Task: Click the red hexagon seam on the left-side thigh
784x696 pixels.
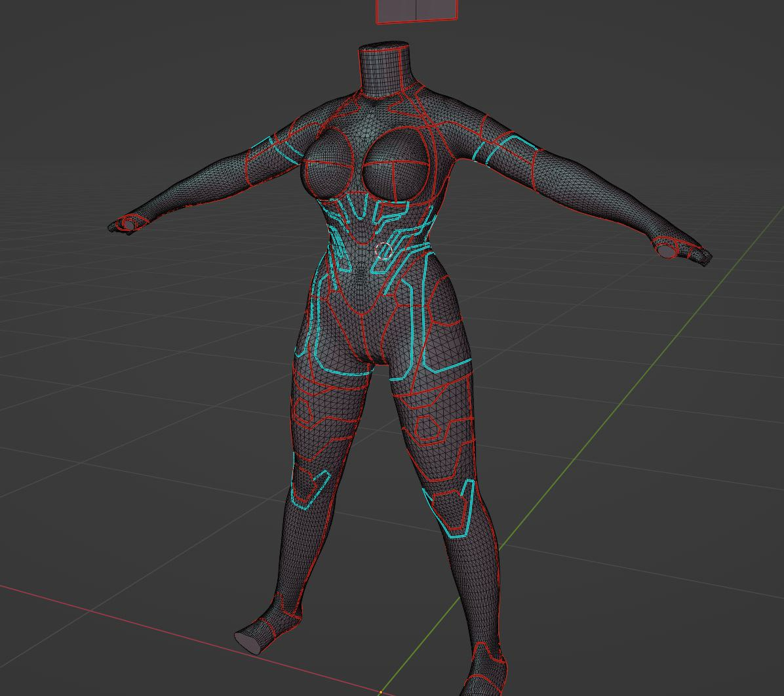Action: [x=302, y=407]
